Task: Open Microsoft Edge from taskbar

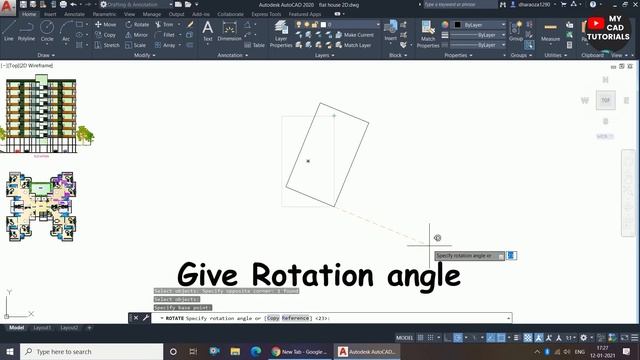Action: pos(256,351)
